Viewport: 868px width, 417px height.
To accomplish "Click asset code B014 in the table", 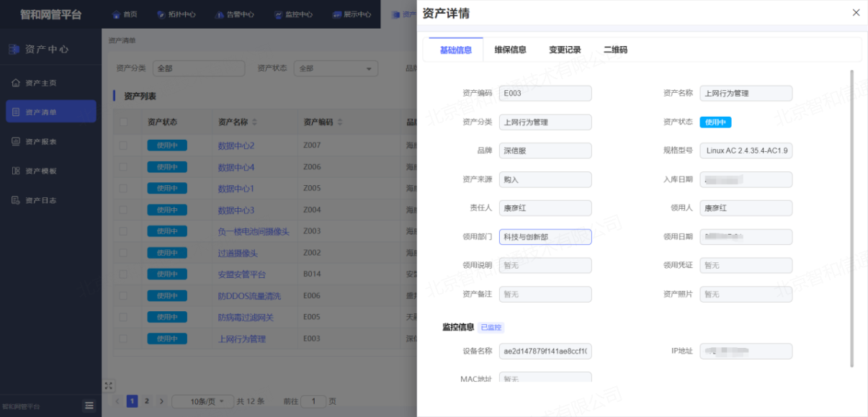I will click(312, 274).
